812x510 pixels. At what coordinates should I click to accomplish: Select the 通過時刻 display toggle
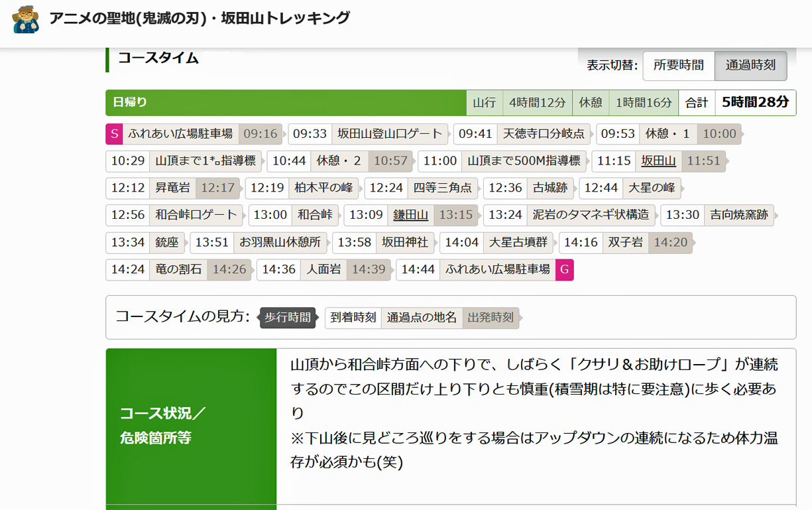[750, 65]
